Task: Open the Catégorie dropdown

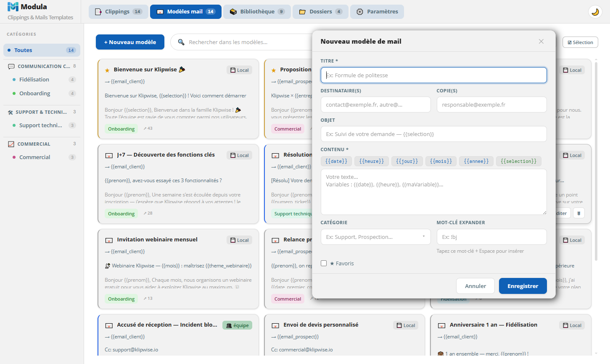Action: point(375,237)
